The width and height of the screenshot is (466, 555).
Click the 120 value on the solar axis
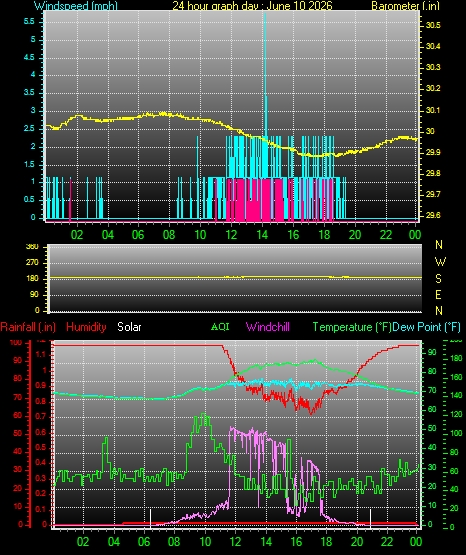(456, 414)
